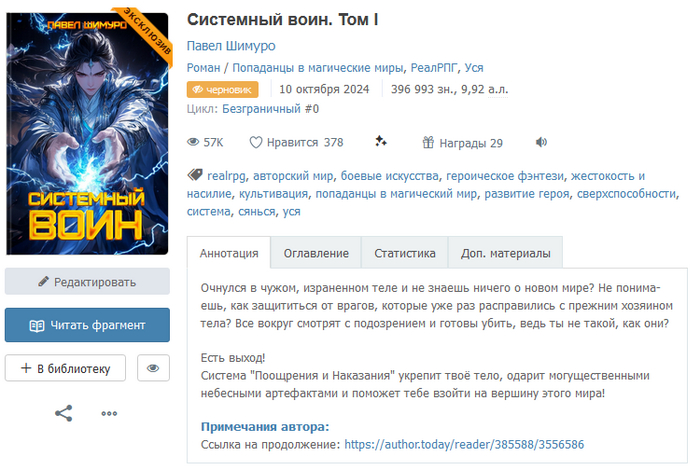The image size is (700, 470).
Task: Click the Редактировать button
Action: pos(88,282)
